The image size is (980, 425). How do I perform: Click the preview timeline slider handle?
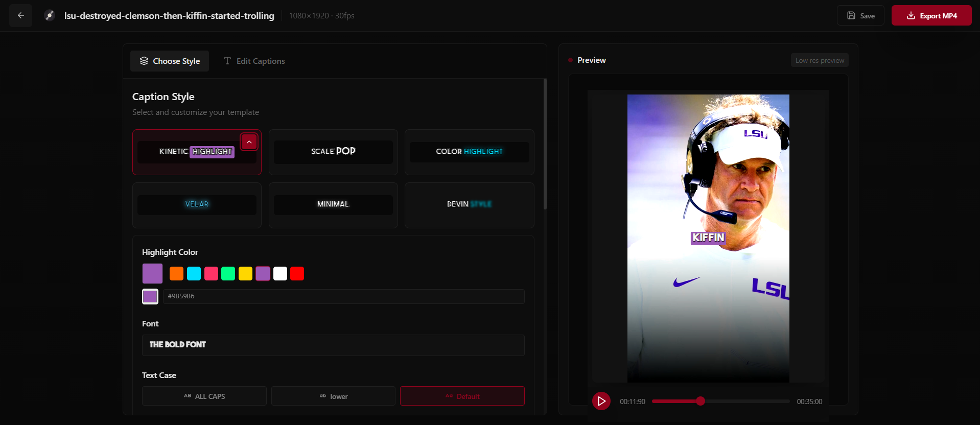[x=701, y=401]
